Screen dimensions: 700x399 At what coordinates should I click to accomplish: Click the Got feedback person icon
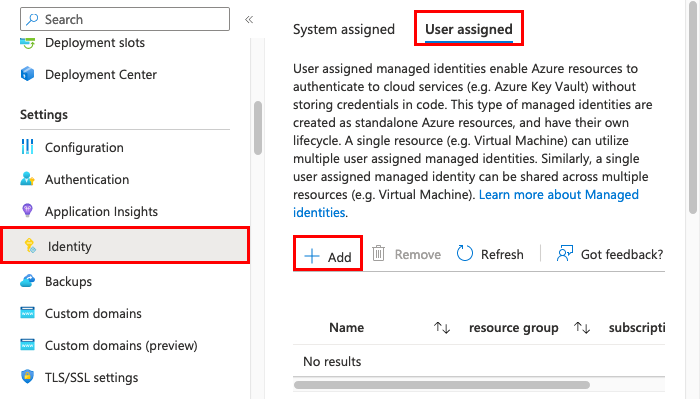(x=564, y=254)
